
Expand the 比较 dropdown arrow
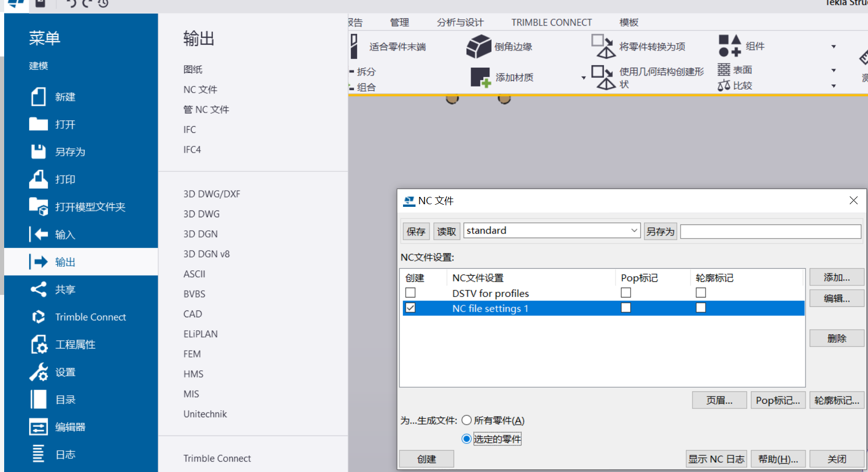tap(834, 85)
